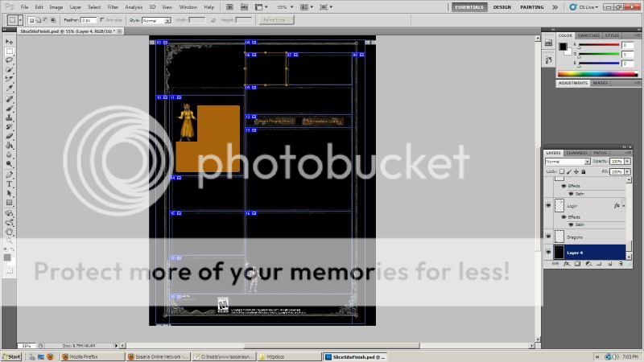Image resolution: width=644 pixels, height=362 pixels.
Task: Select the 3D Rotate tool
Action: (x=9, y=213)
